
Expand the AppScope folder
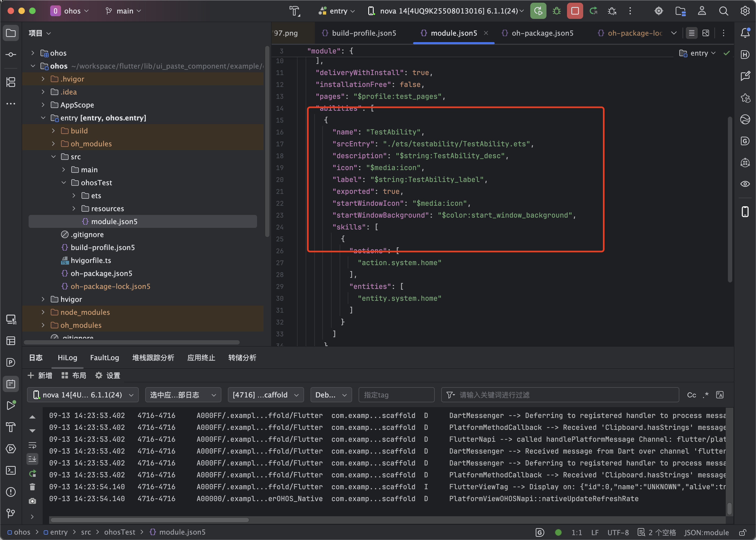point(43,105)
